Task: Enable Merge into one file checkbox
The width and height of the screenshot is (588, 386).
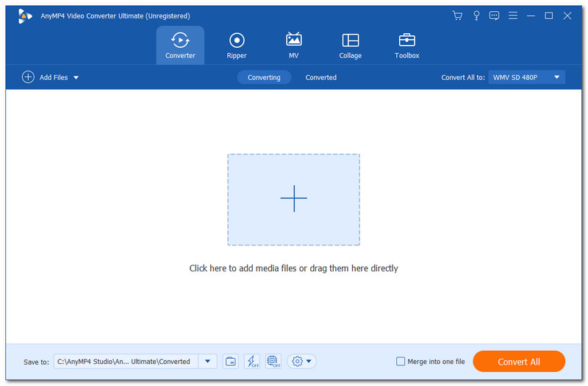Action: click(401, 361)
